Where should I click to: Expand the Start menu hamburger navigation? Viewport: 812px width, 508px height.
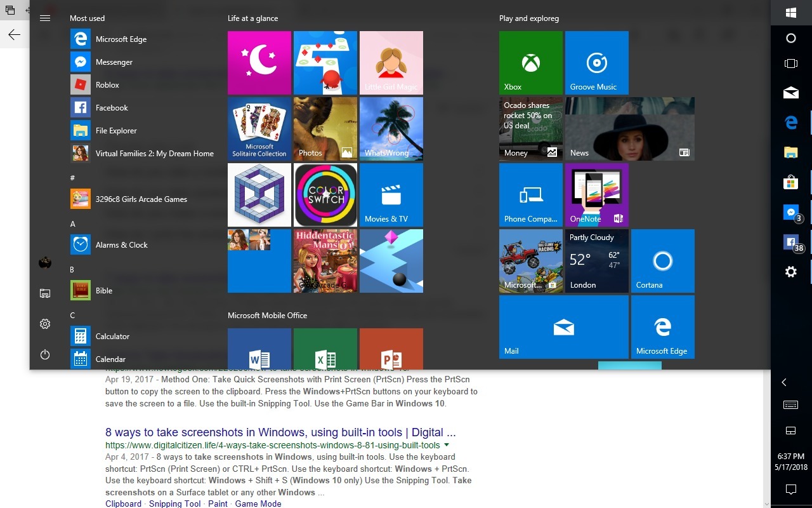click(45, 18)
